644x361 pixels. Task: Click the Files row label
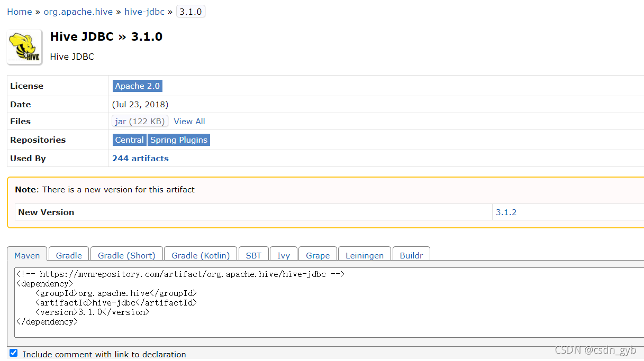21,121
